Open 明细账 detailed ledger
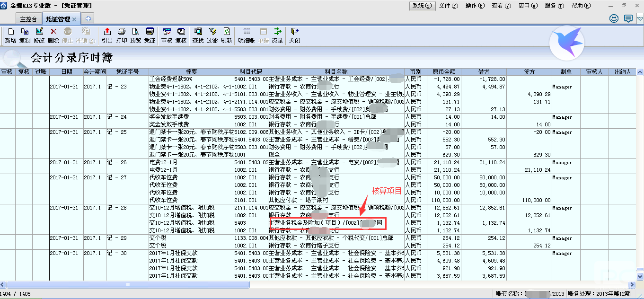The image size is (644, 299). click(246, 35)
